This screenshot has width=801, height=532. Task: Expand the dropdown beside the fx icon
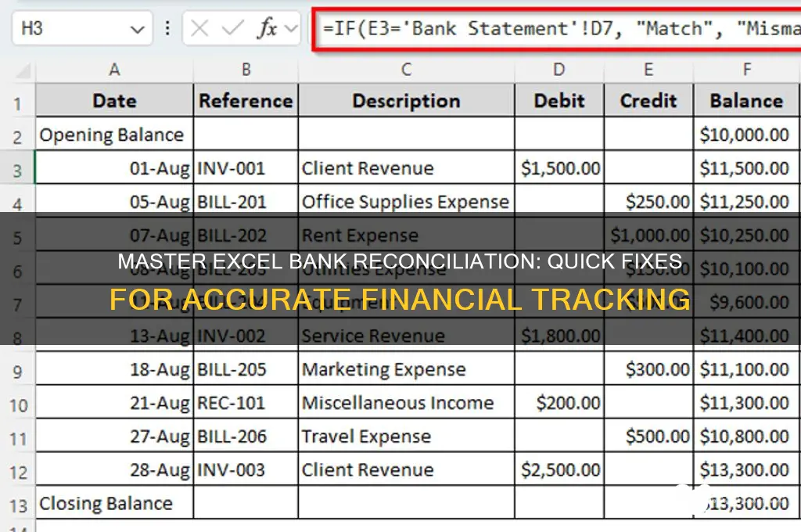coord(291,29)
